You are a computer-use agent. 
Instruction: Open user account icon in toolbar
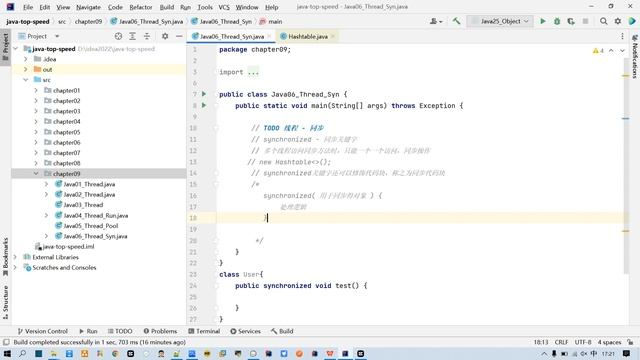(x=436, y=21)
